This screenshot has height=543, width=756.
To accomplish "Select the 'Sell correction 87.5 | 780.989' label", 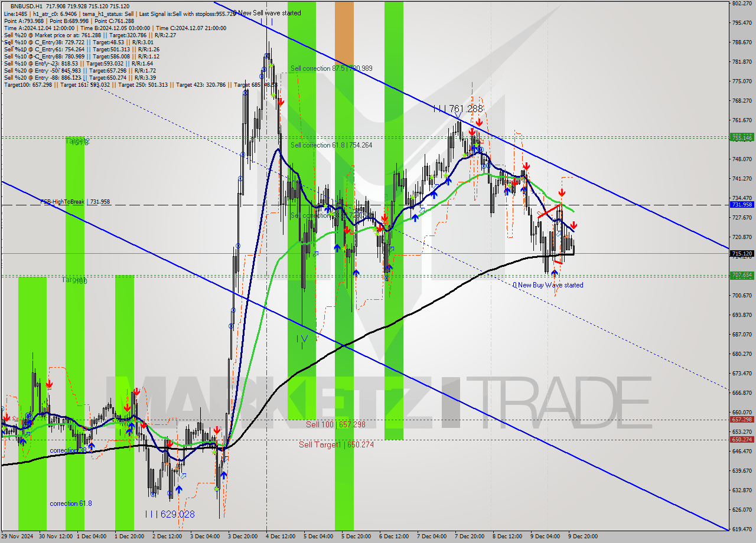I will pyautogui.click(x=331, y=68).
